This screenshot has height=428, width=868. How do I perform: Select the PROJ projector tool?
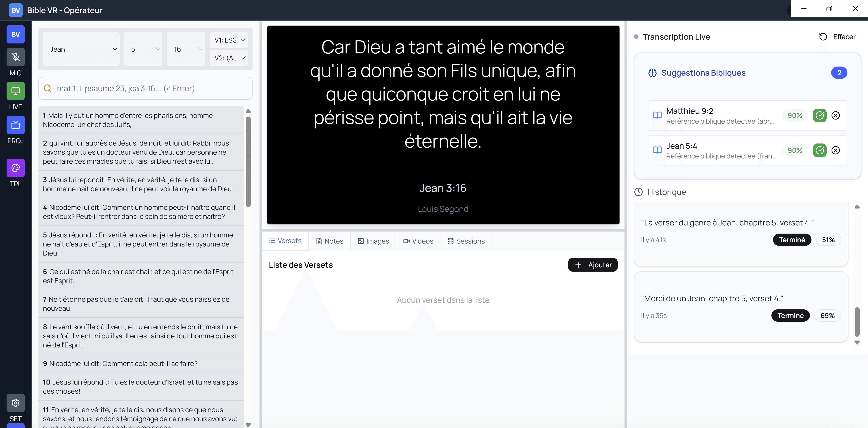tap(15, 125)
